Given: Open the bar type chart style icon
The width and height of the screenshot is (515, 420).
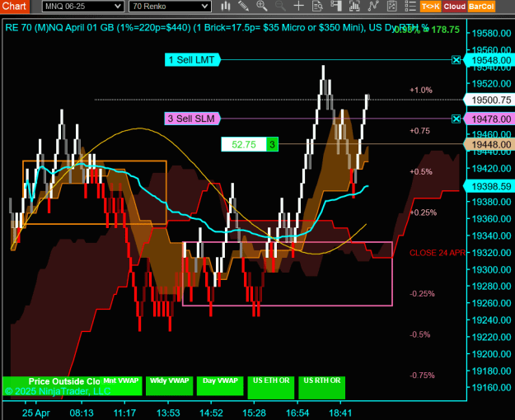Looking at the screenshot, I should pyautogui.click(x=225, y=6).
